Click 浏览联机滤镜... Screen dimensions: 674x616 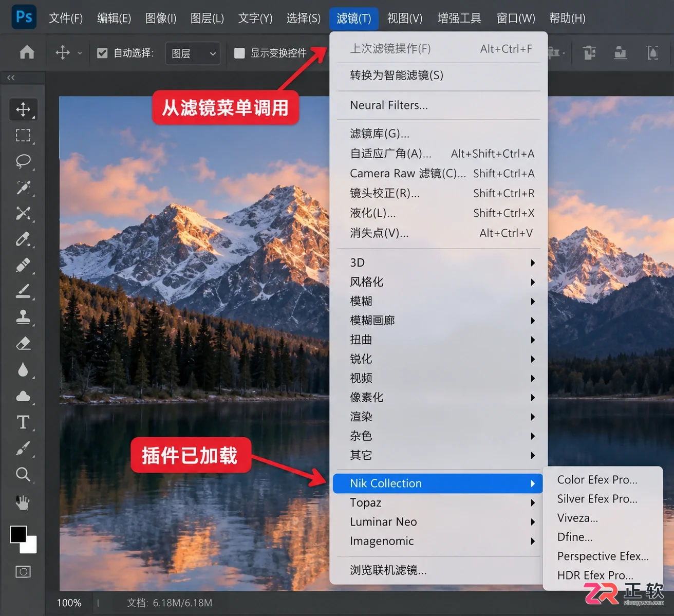coord(438,570)
